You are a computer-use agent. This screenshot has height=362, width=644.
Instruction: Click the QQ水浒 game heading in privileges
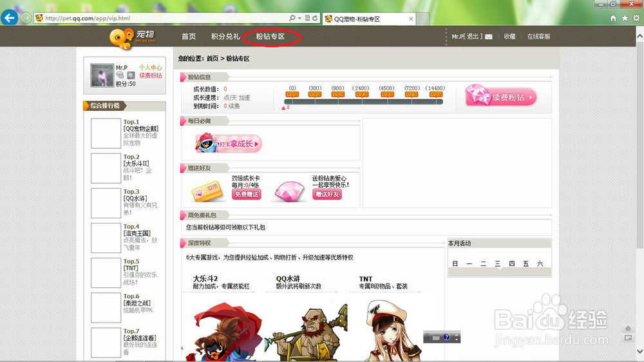(x=288, y=279)
